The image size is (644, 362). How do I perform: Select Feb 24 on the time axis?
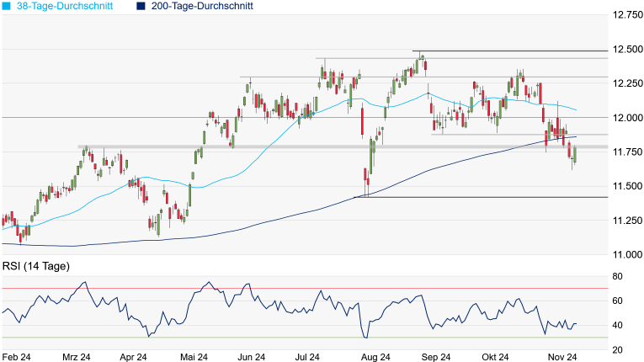[17, 357]
